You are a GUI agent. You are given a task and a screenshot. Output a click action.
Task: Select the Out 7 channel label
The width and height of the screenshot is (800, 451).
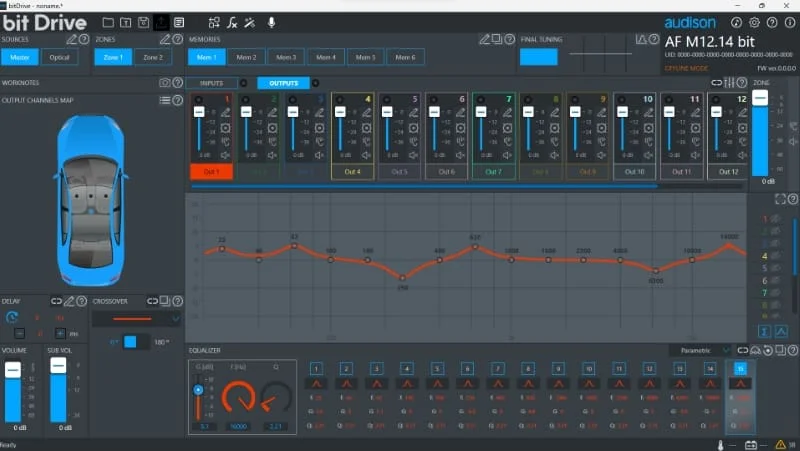coord(493,172)
